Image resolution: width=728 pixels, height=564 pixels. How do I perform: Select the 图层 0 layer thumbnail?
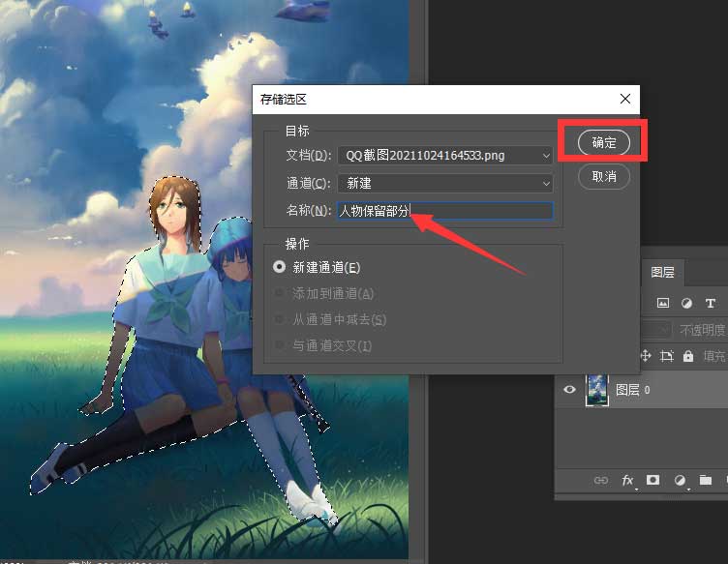597,390
